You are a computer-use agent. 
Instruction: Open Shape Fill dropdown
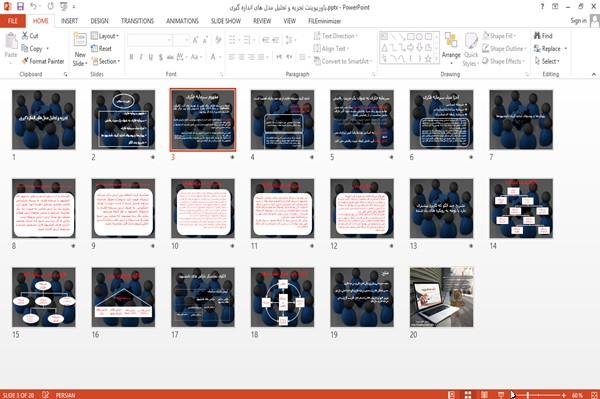click(x=499, y=36)
